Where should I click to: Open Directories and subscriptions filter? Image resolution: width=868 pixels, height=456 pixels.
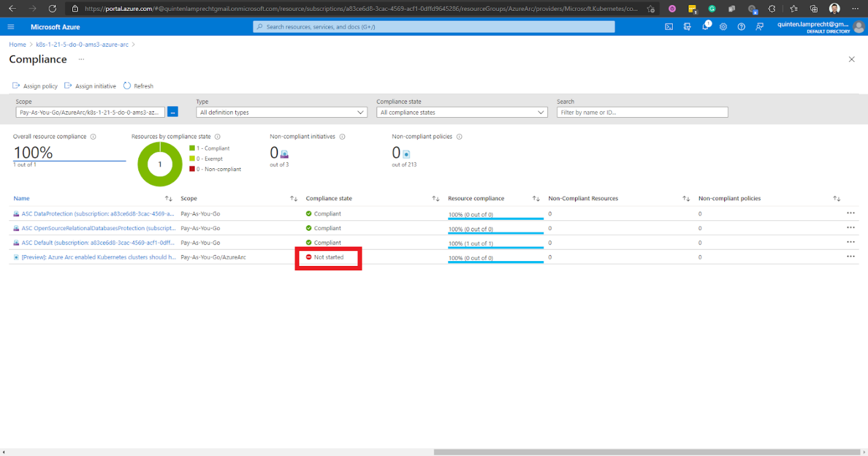687,27
